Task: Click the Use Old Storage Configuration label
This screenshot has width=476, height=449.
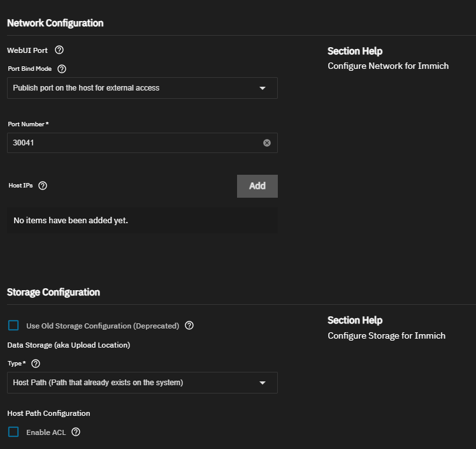Action: click(x=103, y=325)
